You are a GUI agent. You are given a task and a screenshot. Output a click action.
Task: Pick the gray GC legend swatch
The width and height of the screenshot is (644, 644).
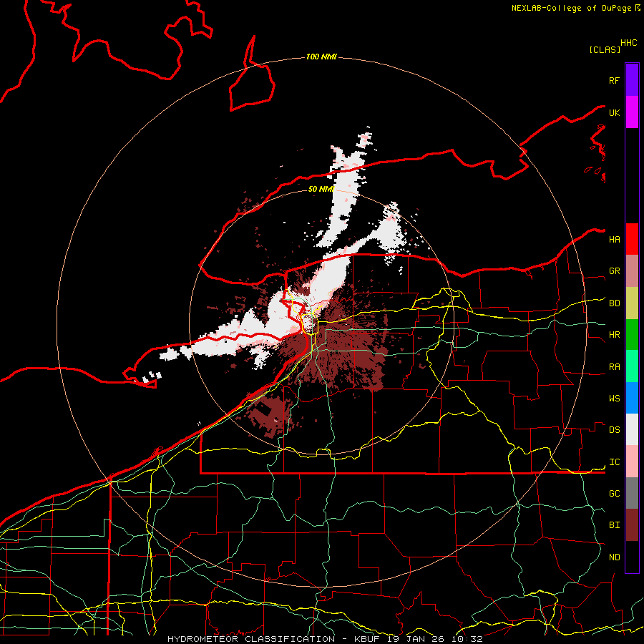[x=632, y=493]
